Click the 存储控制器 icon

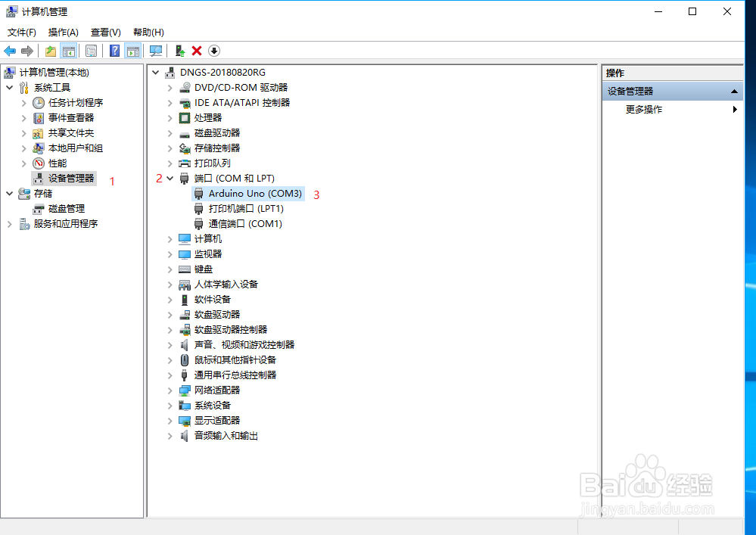click(x=185, y=148)
